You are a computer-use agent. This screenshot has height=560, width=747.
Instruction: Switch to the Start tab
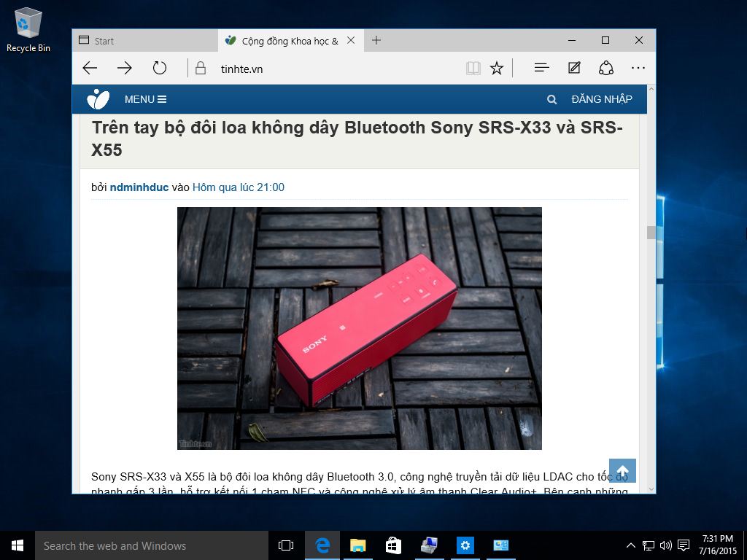pyautogui.click(x=145, y=41)
